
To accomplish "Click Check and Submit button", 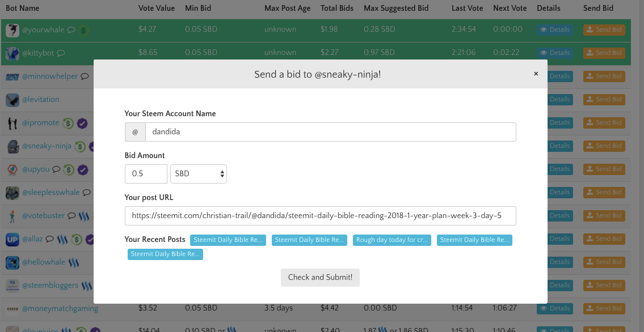I will click(x=320, y=278).
